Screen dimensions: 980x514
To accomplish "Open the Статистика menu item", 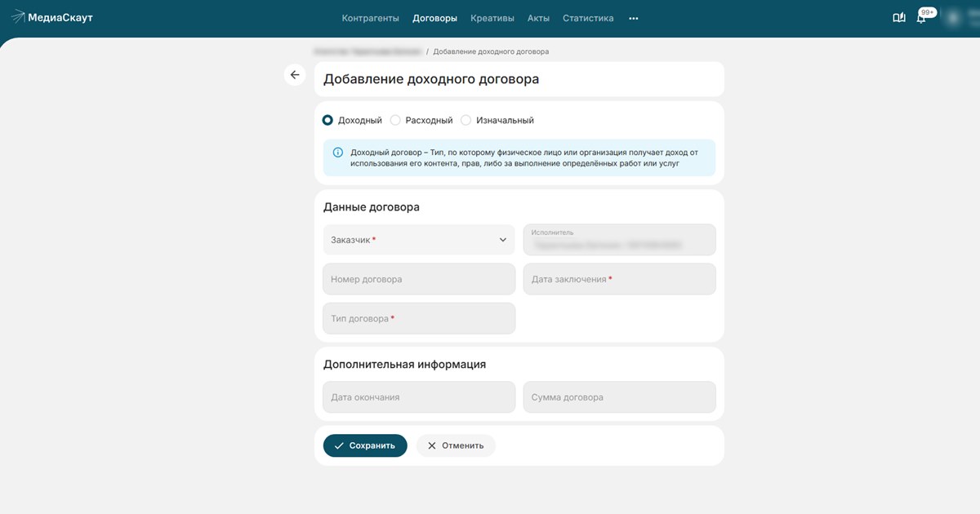I will coord(588,18).
